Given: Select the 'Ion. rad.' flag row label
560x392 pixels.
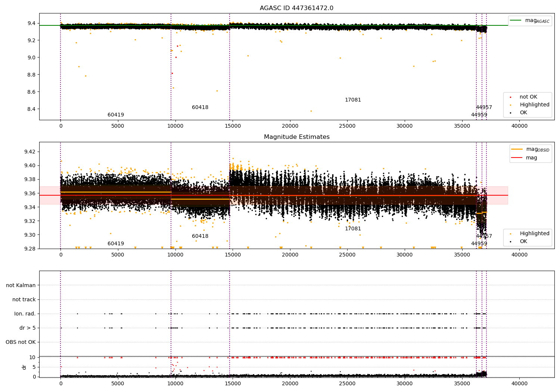Looking at the screenshot, I should [x=25, y=314].
